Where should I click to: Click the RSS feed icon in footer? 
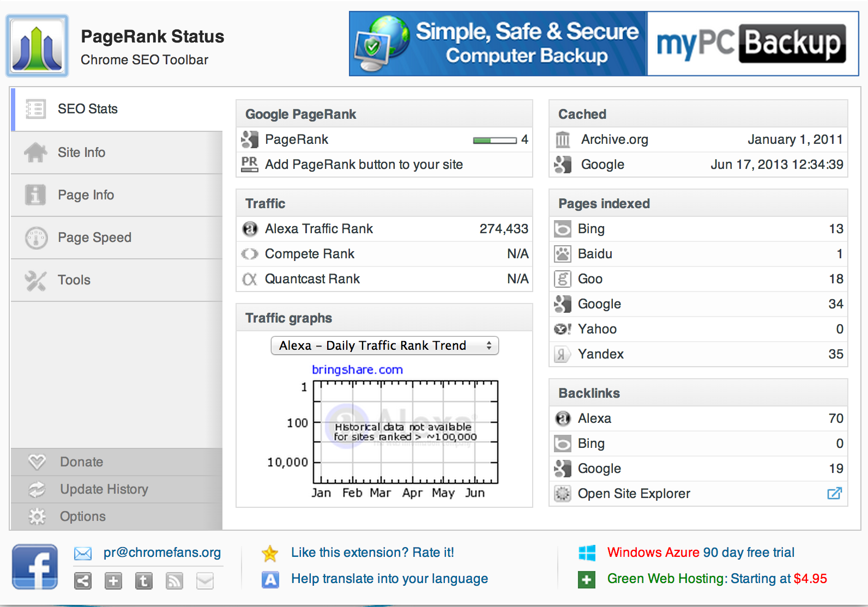tap(174, 581)
